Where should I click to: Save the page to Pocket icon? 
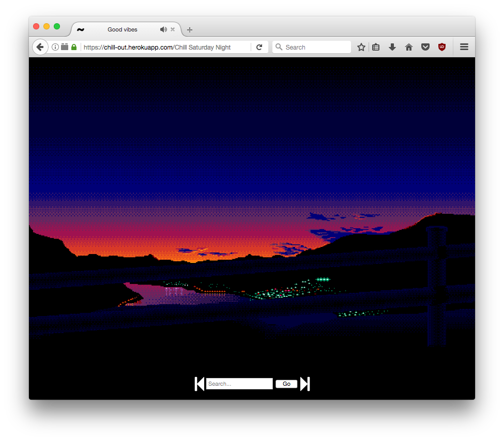point(425,47)
